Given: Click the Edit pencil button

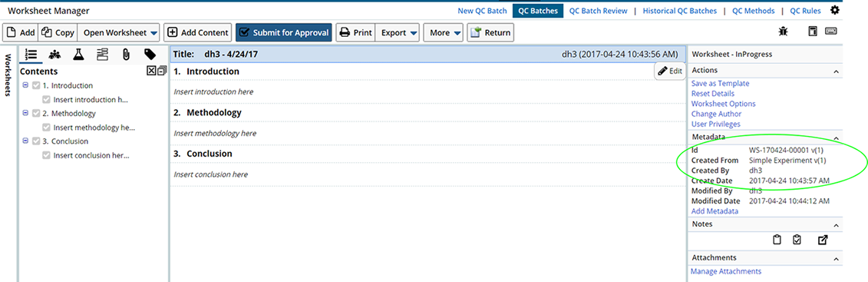Looking at the screenshot, I should pos(670,71).
